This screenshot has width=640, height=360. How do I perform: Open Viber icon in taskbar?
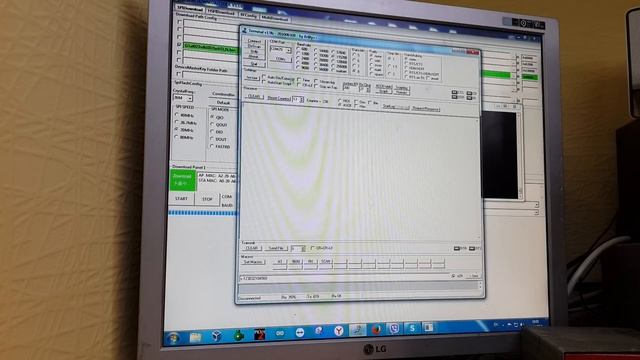pyautogui.click(x=394, y=328)
